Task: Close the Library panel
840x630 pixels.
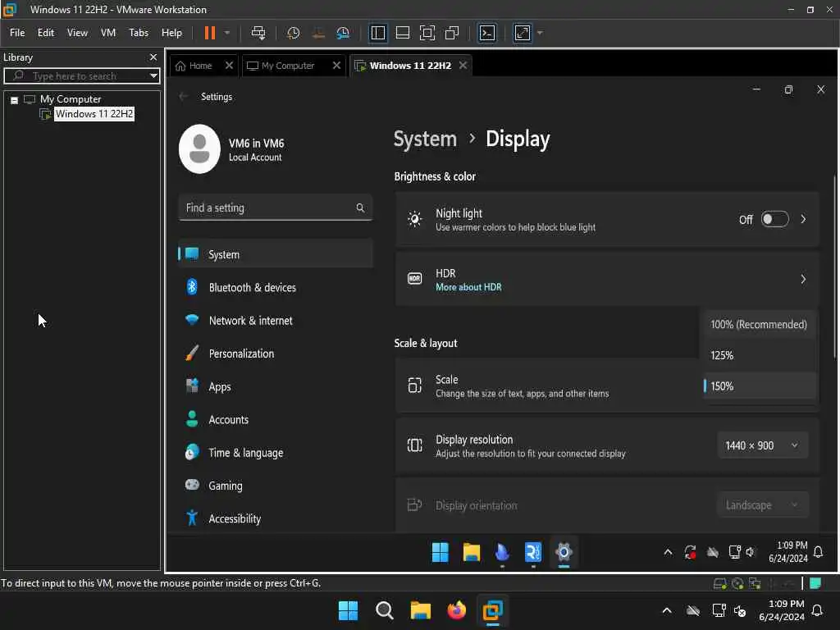Action: (x=153, y=57)
